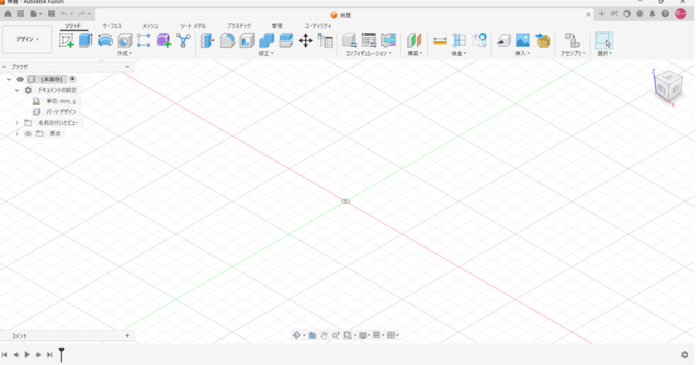The height and width of the screenshot is (365, 698).
Task: Open the 作成 create dropdown menu
Action: 124,53
